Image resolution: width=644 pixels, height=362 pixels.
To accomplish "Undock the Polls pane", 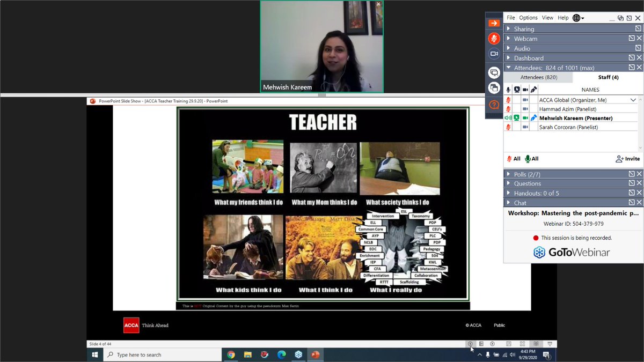I will tap(632, 174).
